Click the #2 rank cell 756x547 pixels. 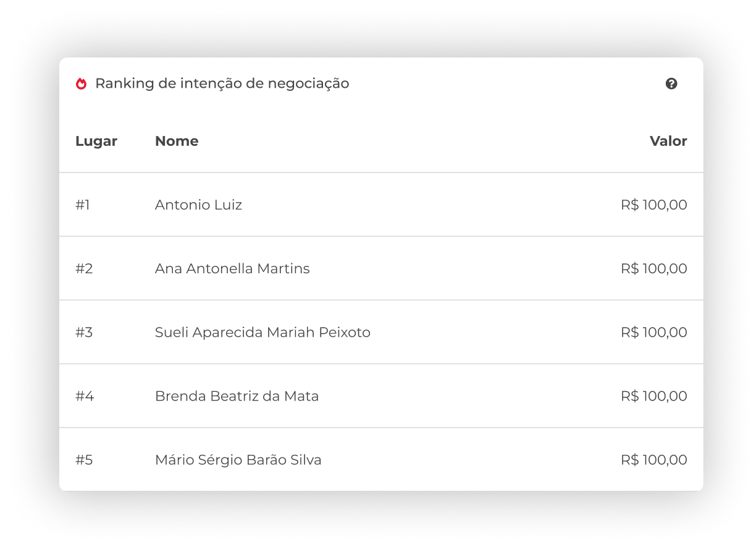click(x=84, y=268)
